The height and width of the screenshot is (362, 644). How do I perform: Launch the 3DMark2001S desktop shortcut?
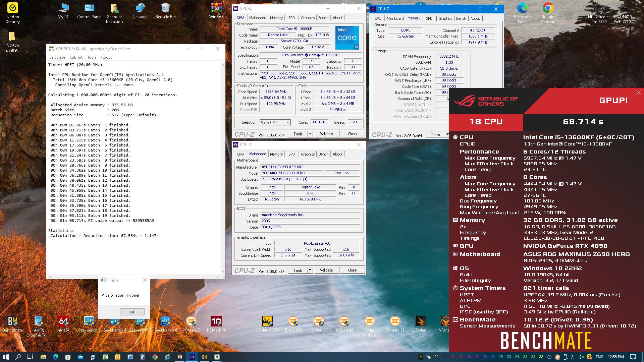point(267,324)
